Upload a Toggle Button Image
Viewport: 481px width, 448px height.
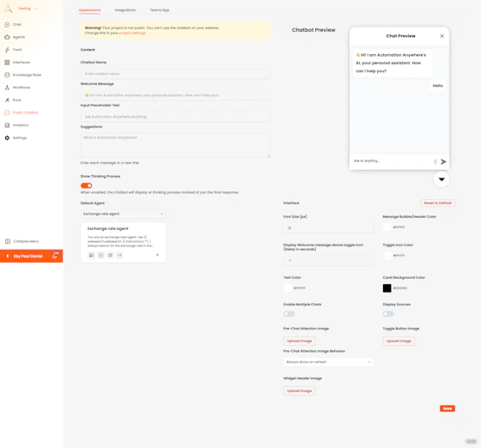399,341
